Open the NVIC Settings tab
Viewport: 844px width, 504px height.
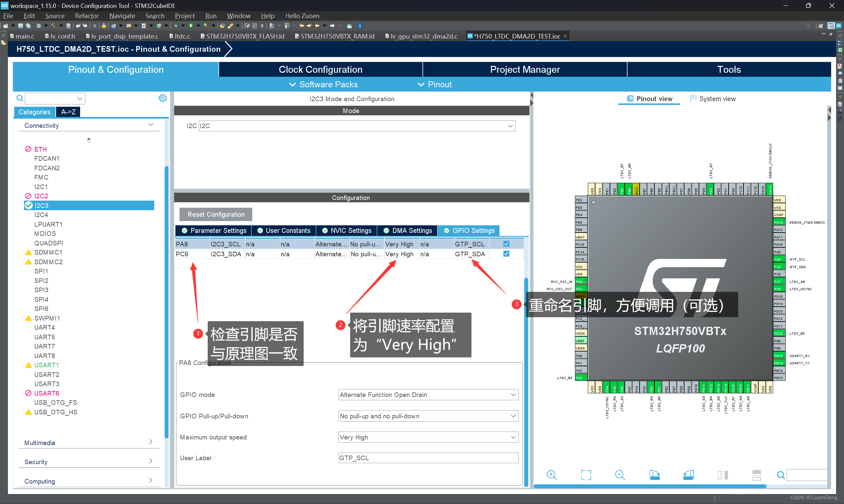tap(347, 231)
